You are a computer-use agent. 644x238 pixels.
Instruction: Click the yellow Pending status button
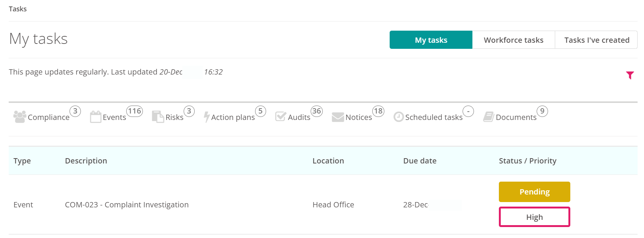coord(534,192)
